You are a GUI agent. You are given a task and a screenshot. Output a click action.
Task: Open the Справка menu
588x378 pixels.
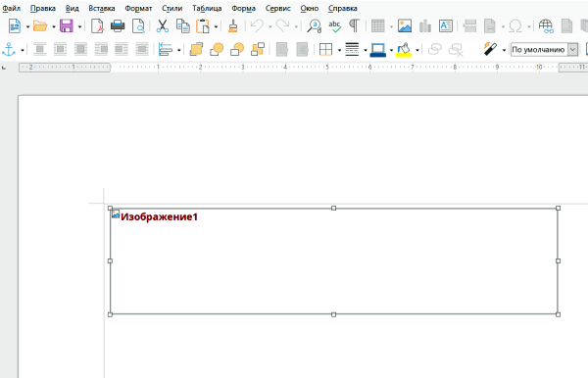point(342,8)
